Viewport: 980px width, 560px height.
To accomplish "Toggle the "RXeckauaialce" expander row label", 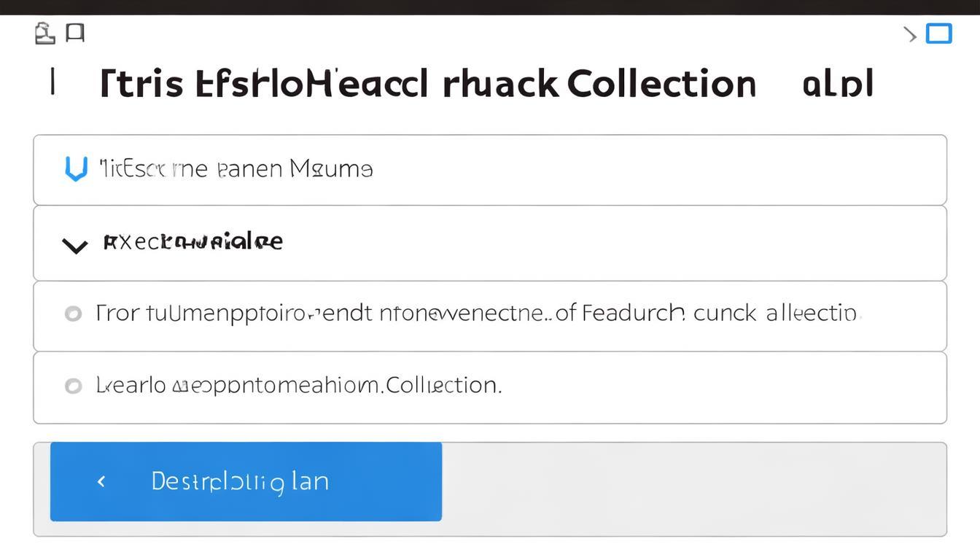I will 192,242.
